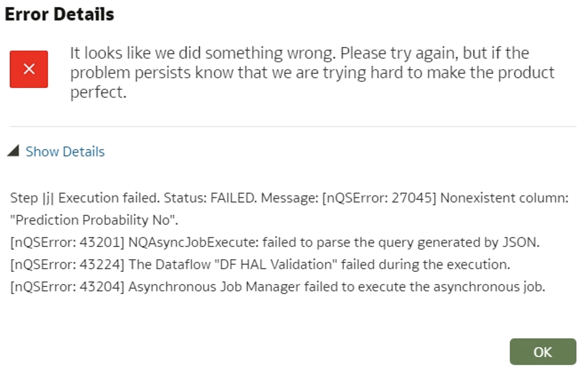Click the Error Details dialog title
This screenshot has height=373, width=588.
point(59,14)
